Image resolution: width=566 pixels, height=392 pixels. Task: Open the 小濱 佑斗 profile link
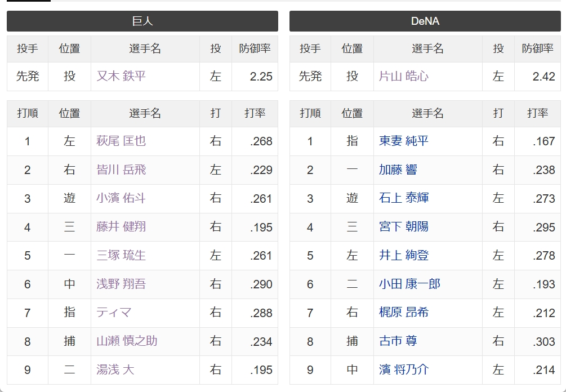[x=121, y=198]
